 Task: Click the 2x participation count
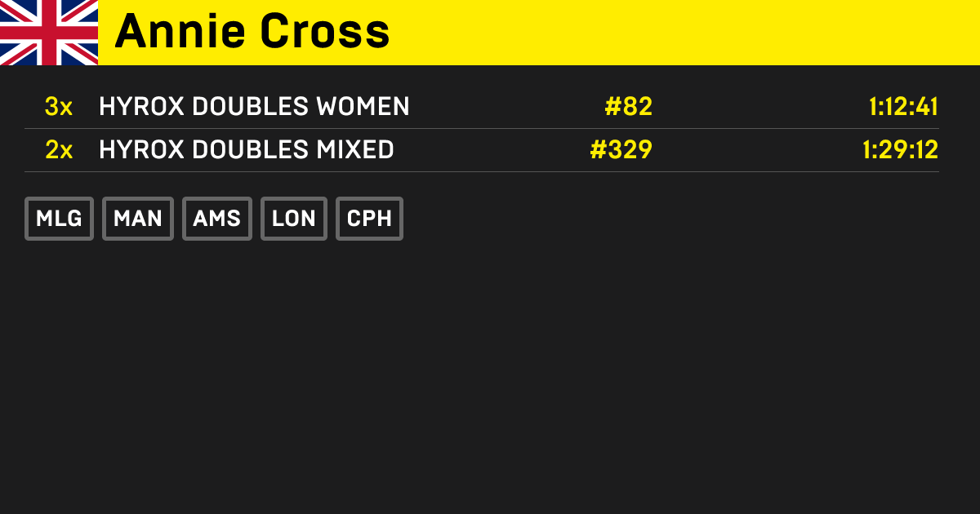[59, 150]
